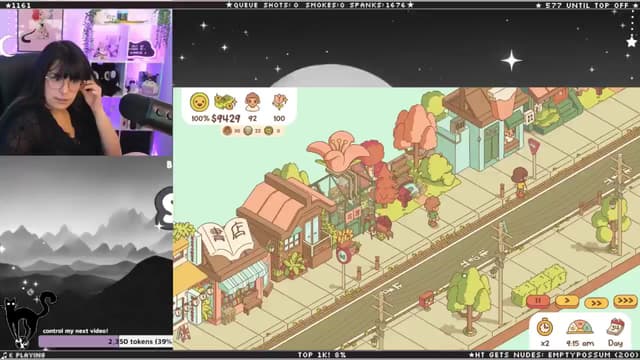Click the pink tulip flower icon

click(x=280, y=102)
